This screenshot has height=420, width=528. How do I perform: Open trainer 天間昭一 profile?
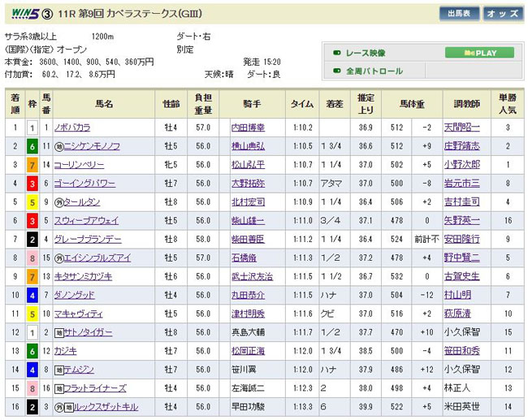point(462,128)
